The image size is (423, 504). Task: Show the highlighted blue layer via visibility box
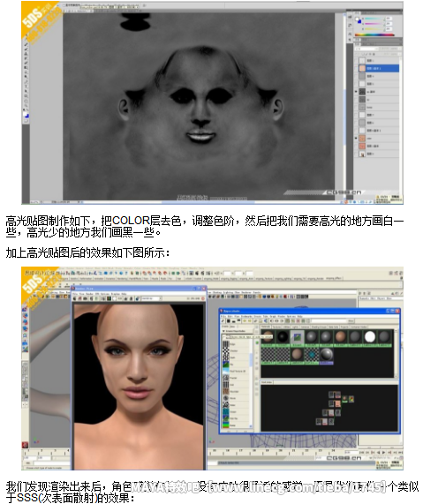pyautogui.click(x=356, y=68)
